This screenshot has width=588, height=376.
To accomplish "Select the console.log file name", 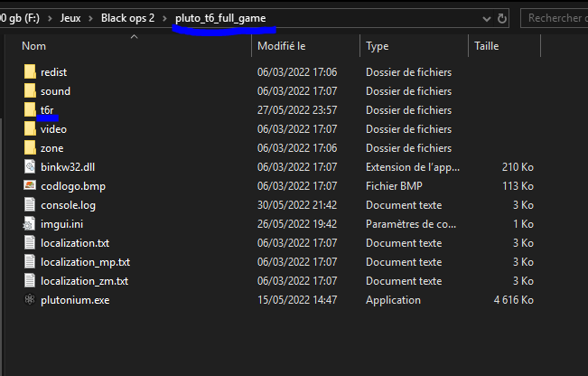I will click(68, 205).
